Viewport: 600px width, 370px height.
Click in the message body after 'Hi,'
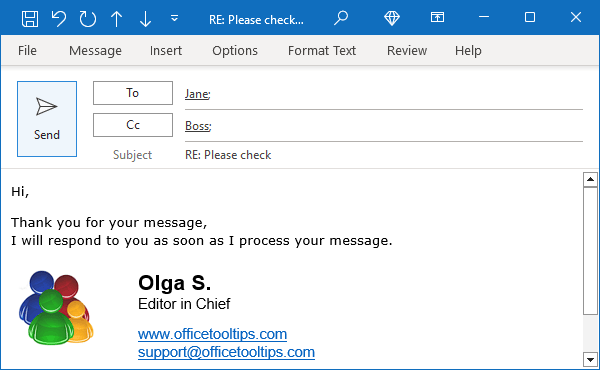click(x=20, y=191)
